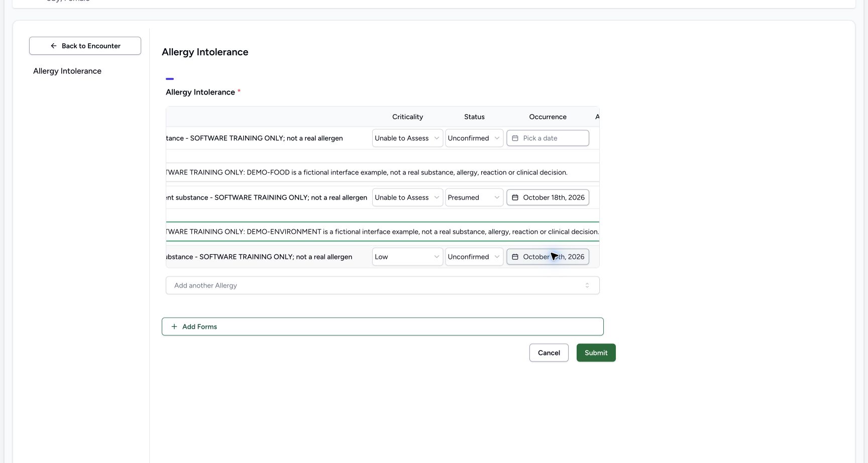Click the Add Forms button
The image size is (868, 463).
(383, 327)
